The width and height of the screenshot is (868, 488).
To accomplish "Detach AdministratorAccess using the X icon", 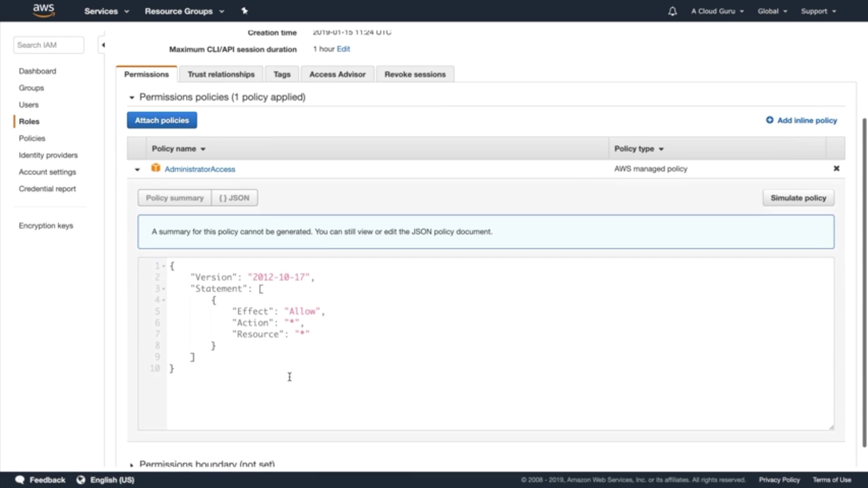I will click(836, 169).
